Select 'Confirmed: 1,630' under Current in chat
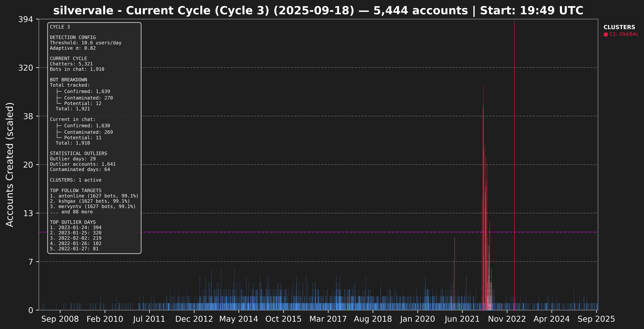644x329 pixels. [87, 126]
